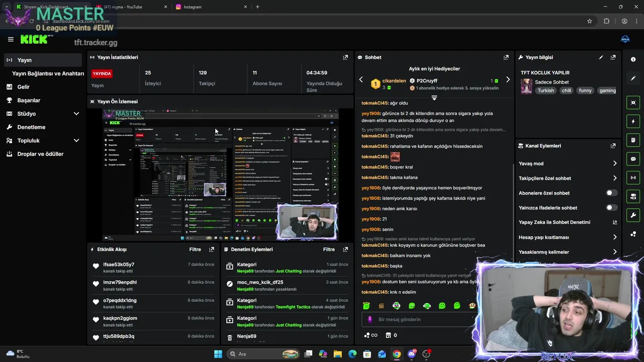The image size is (644, 362).
Task: Pop out the Etkinlik Akışı panel
Action: pos(211,249)
